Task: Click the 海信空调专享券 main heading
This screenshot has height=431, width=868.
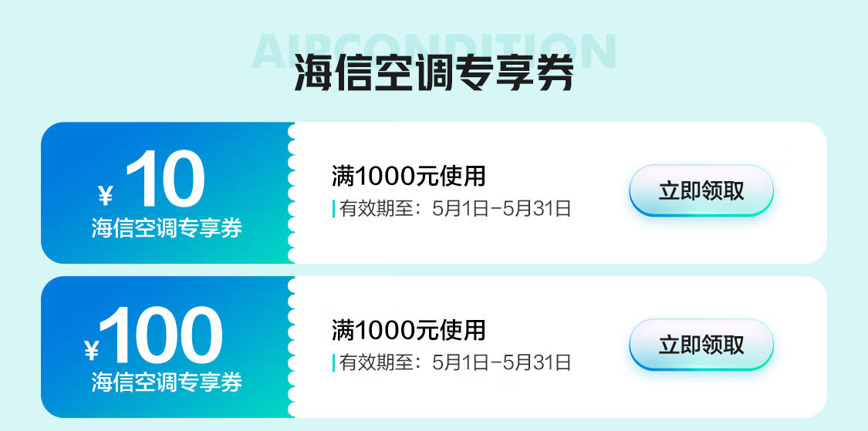Action: coord(434,72)
